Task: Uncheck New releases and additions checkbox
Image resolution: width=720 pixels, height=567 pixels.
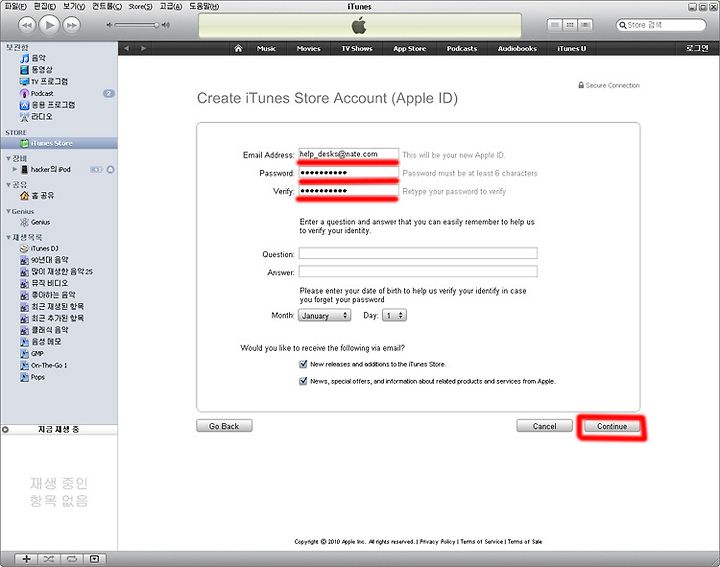Action: point(303,364)
